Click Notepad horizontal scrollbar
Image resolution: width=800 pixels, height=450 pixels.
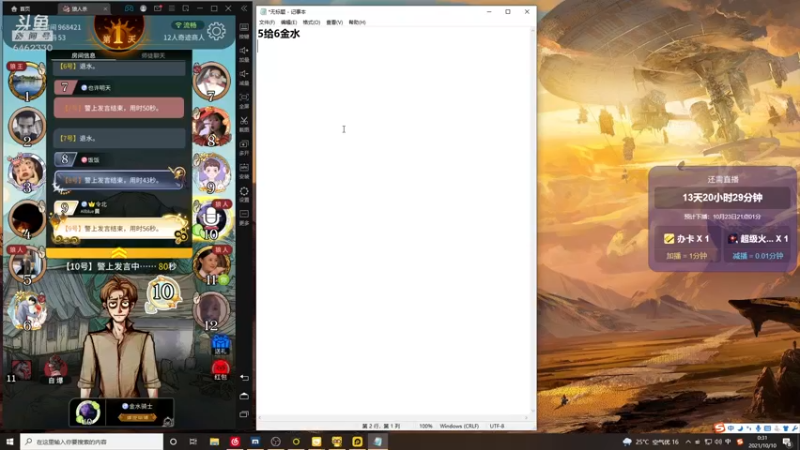tap(393, 418)
